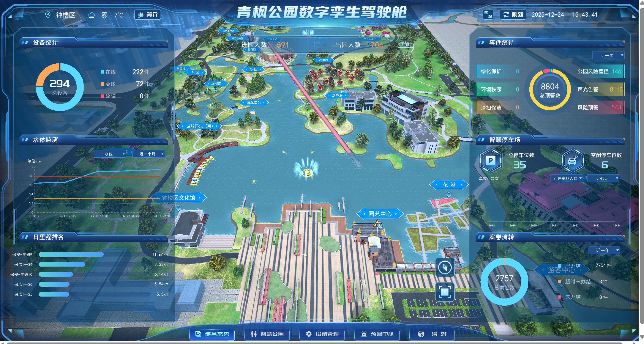Open the 简介 introduction button
The image size is (644, 344).
(147, 14)
